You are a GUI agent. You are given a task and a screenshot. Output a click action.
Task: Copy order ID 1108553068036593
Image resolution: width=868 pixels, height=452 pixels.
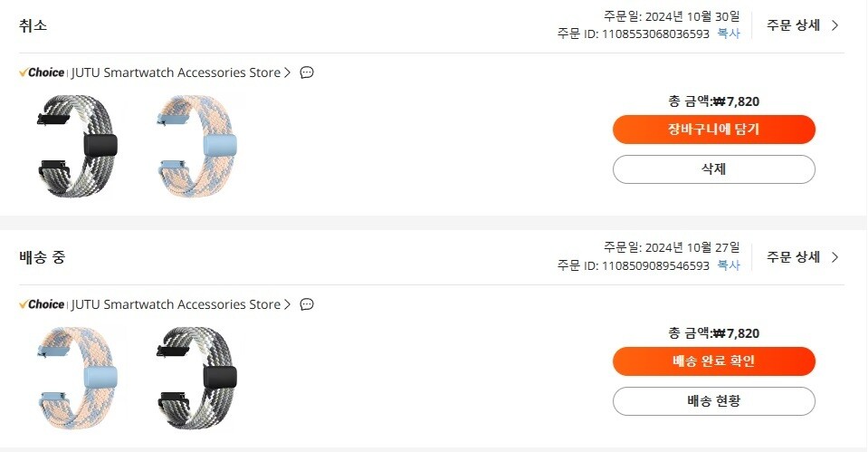point(729,34)
